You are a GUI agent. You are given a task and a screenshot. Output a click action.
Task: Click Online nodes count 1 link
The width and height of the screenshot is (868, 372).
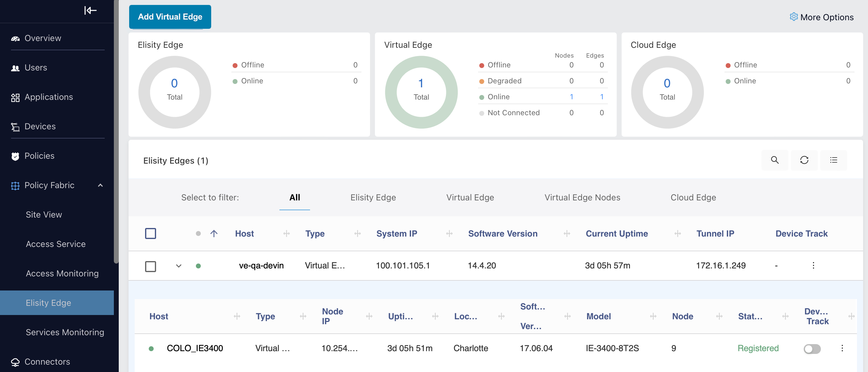pos(571,97)
